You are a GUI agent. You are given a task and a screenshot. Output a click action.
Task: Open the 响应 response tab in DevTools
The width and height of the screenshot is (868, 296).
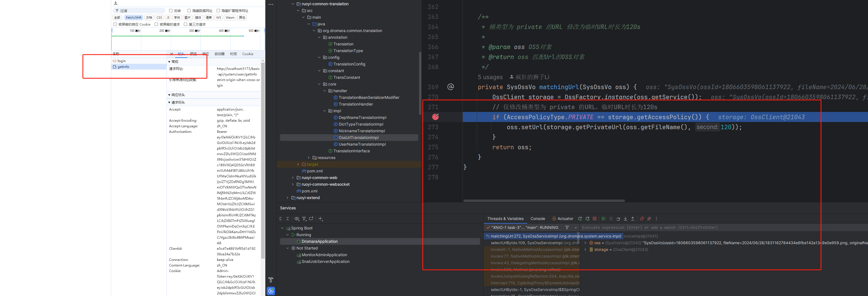tap(206, 54)
